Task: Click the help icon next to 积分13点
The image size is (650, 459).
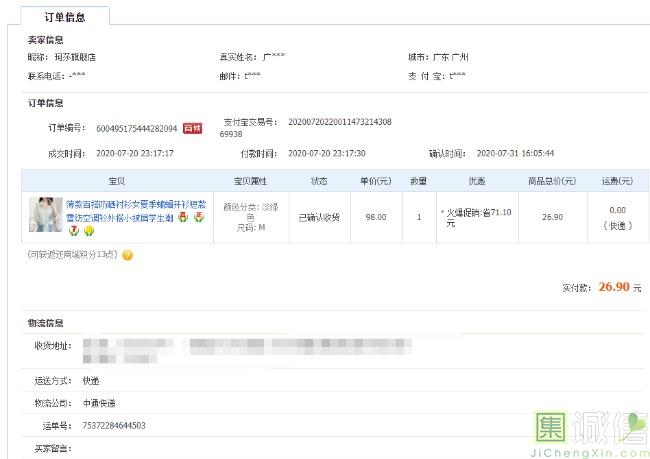Action: click(128, 255)
